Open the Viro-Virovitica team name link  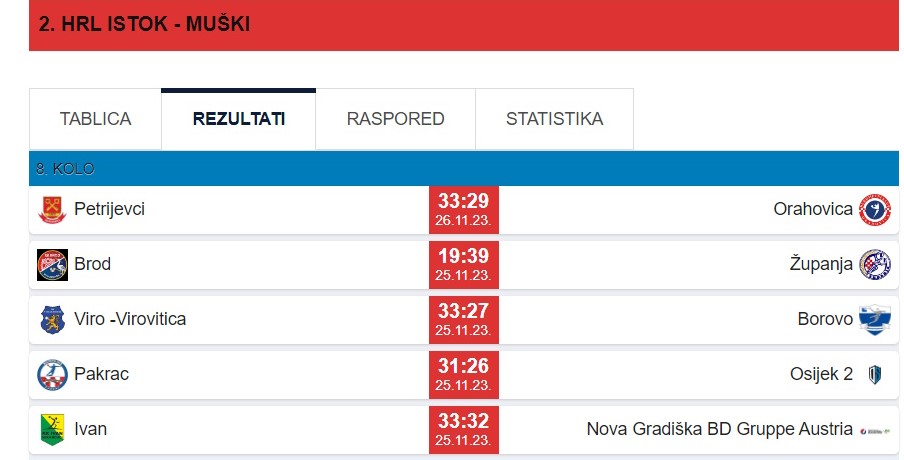pos(130,319)
